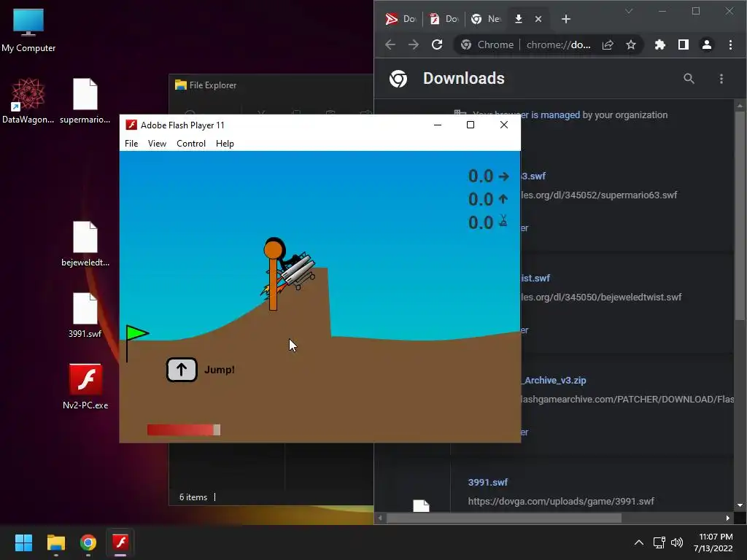Toggle the Chrome side panel
Screen dimensions: 747x560
[683, 44]
